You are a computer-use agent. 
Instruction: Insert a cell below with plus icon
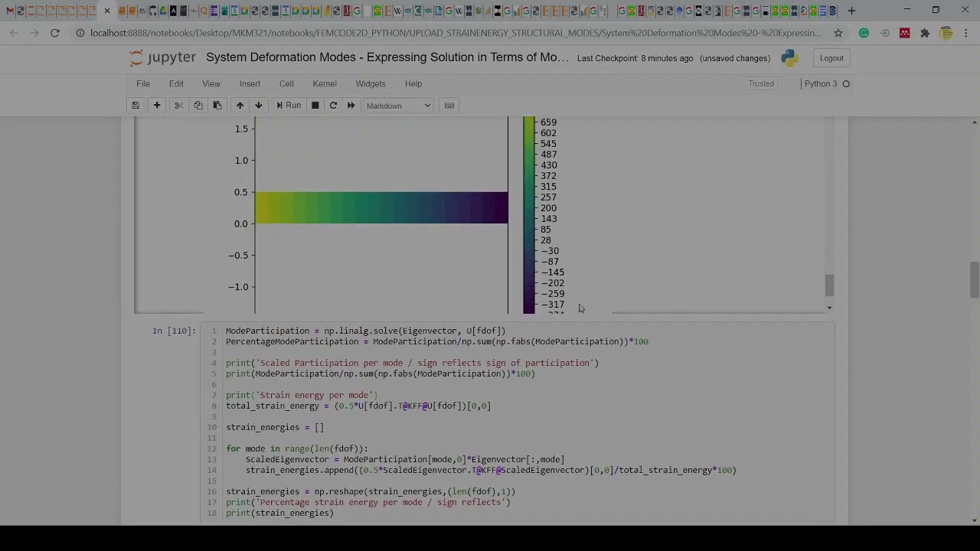pos(157,106)
